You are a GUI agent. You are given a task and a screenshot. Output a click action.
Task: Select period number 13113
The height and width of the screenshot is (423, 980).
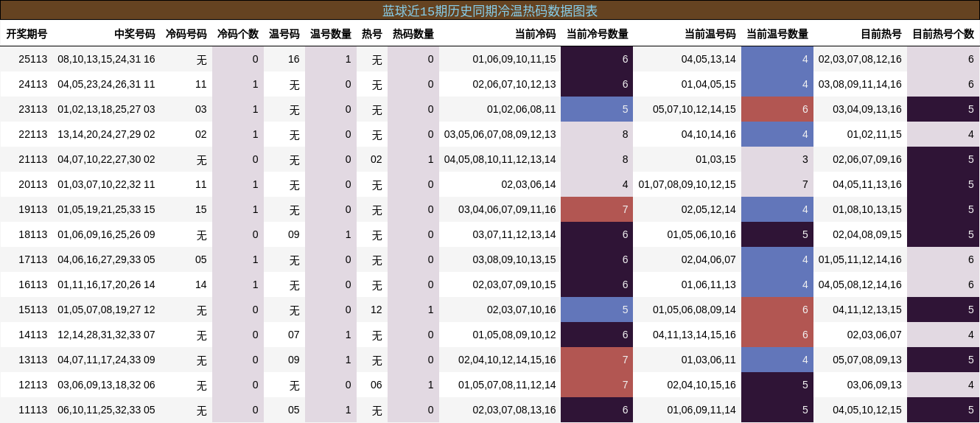click(33, 360)
